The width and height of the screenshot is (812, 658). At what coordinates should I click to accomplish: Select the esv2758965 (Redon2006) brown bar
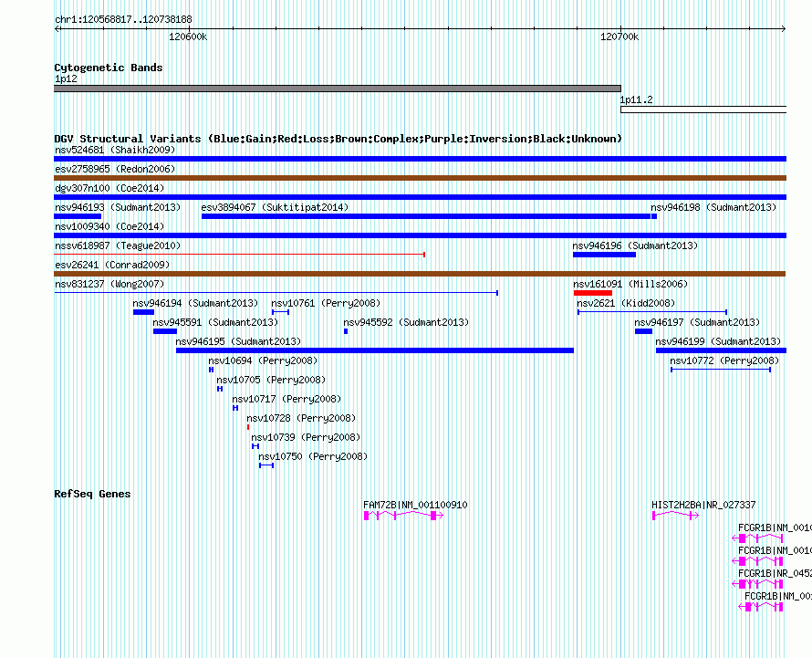420,178
